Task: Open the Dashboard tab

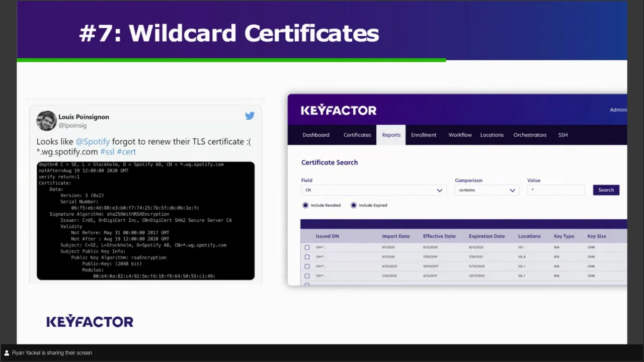Action: point(316,135)
